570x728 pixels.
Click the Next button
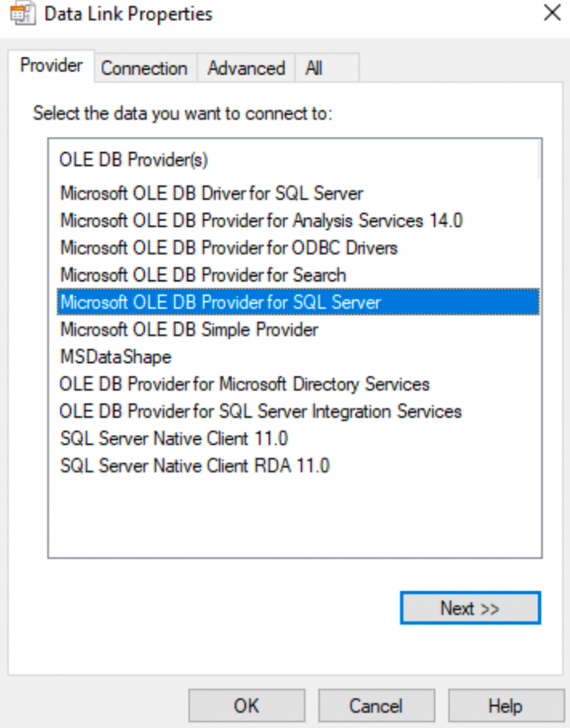click(470, 607)
